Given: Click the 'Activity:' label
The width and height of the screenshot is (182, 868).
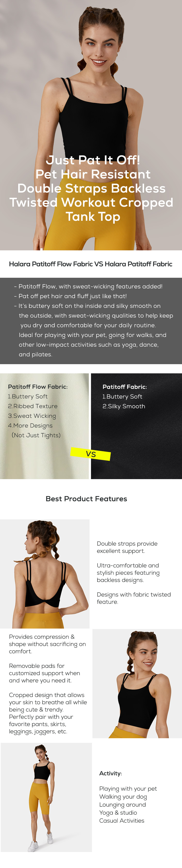Looking at the screenshot, I should (x=111, y=773).
